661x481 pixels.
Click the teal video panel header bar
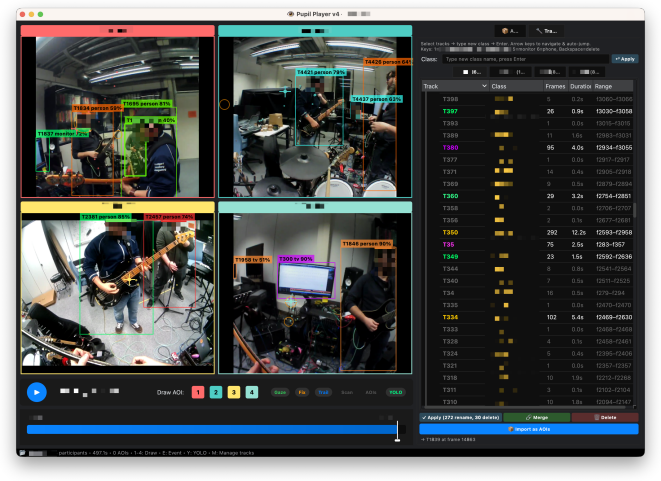[315, 31]
